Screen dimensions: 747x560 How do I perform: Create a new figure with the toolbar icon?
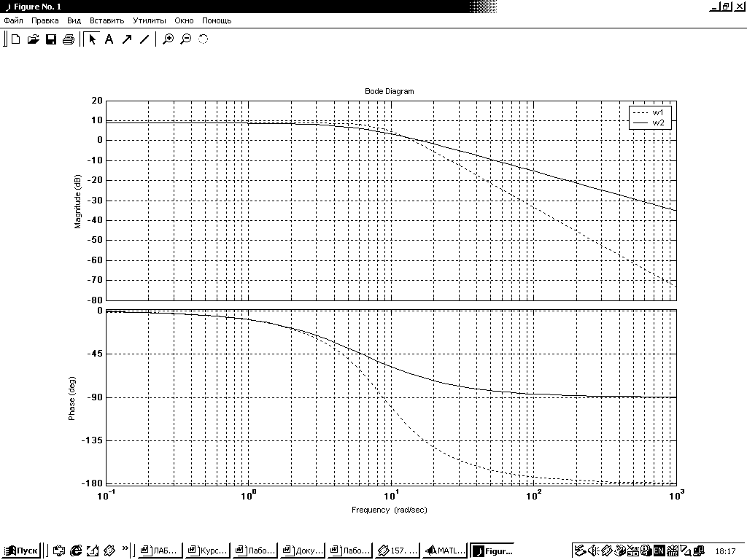point(16,39)
